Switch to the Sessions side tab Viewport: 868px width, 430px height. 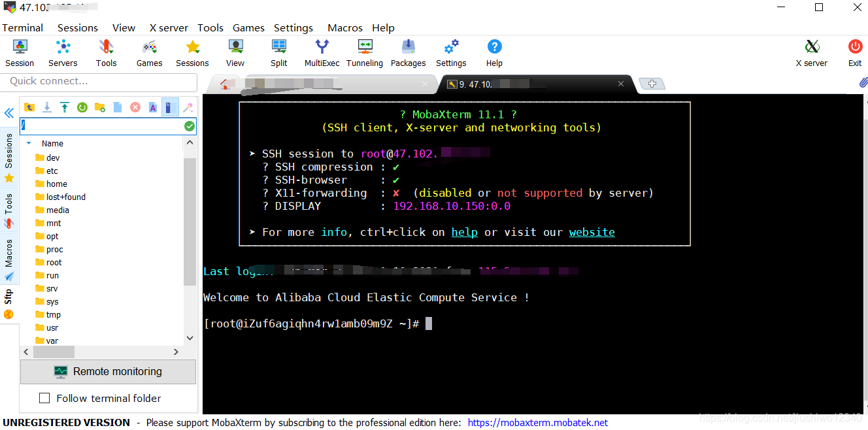coord(9,157)
